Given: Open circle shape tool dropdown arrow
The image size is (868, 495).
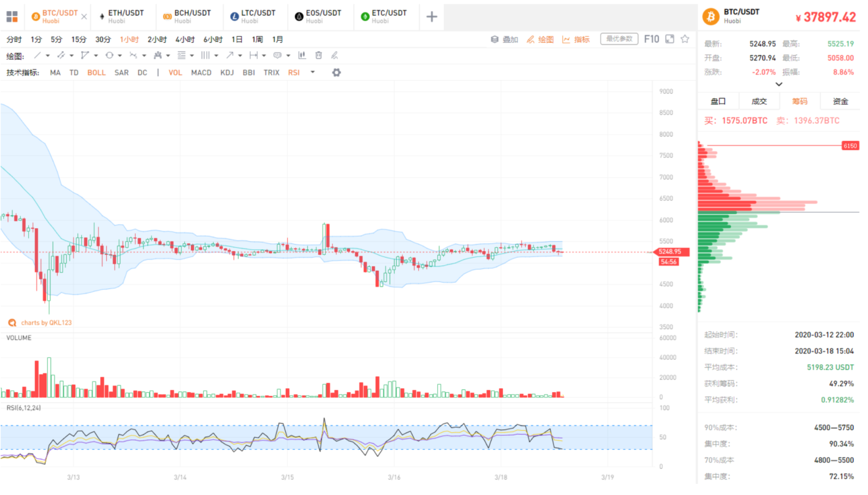Looking at the screenshot, I should [x=120, y=56].
